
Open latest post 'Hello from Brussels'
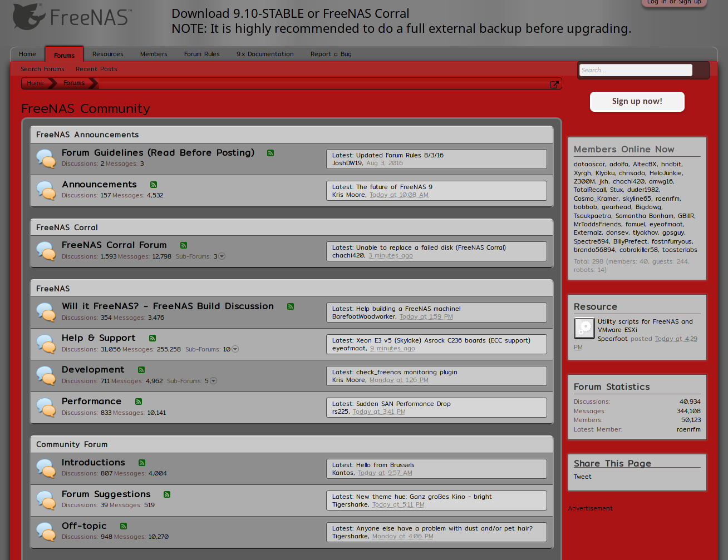coord(385,465)
